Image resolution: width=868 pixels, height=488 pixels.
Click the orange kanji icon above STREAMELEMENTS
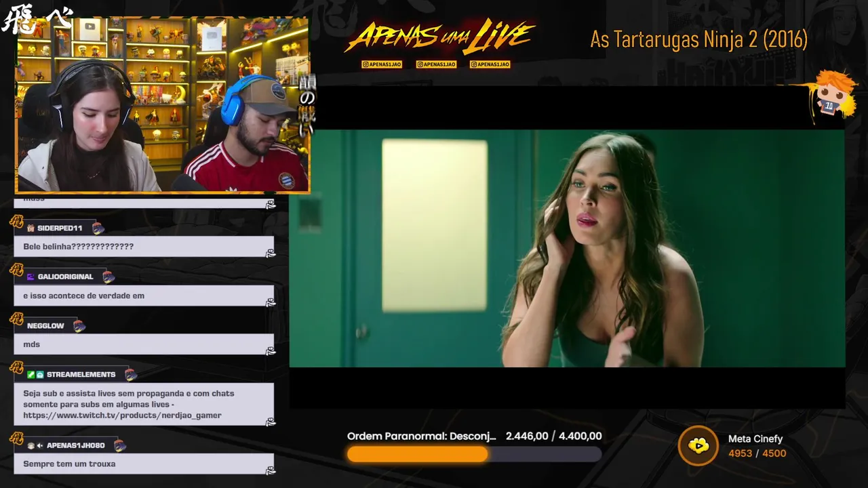pos(17,368)
